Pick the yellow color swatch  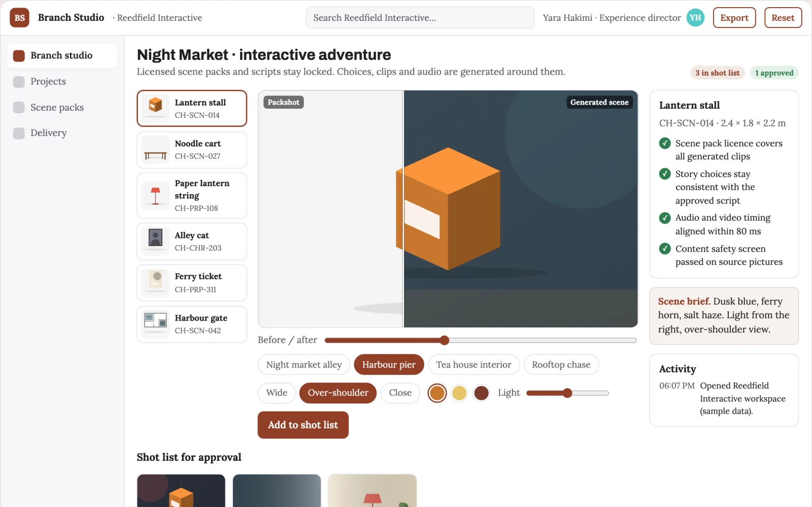coord(459,393)
